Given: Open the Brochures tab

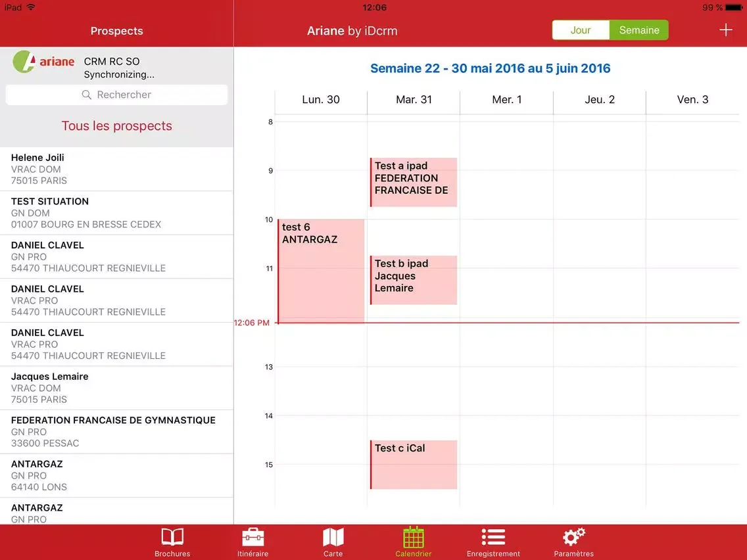Looking at the screenshot, I should point(172,542).
